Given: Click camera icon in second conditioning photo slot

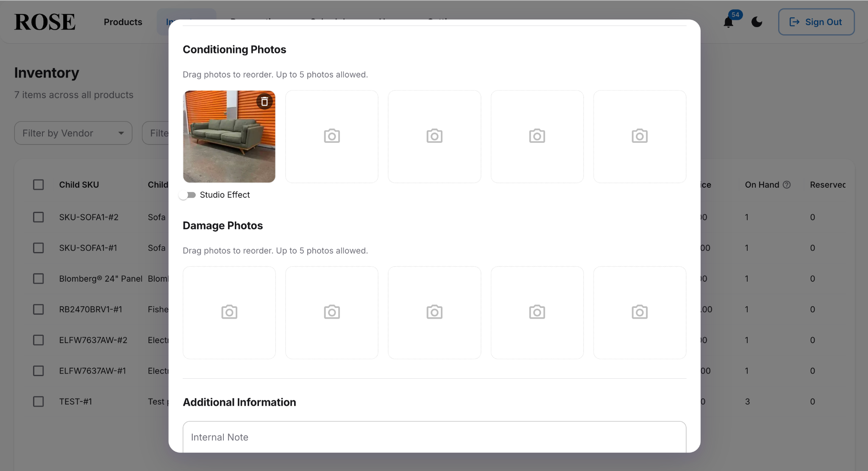Looking at the screenshot, I should pos(332,136).
